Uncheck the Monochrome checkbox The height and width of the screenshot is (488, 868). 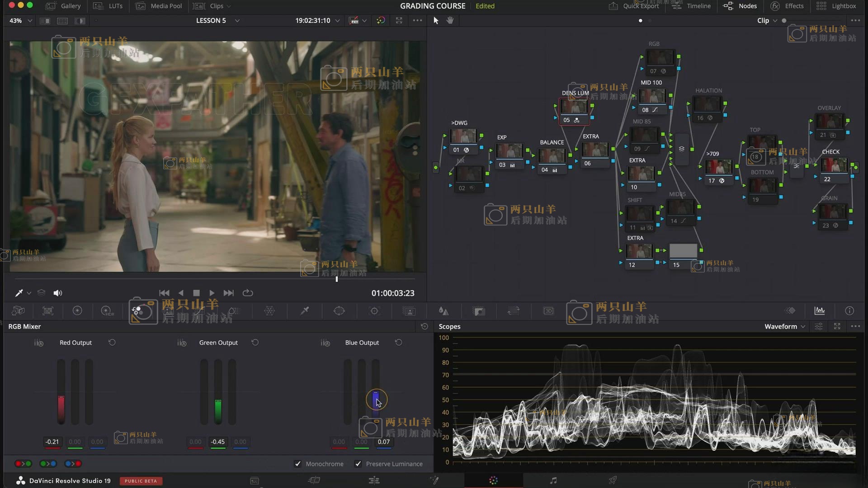tap(297, 464)
